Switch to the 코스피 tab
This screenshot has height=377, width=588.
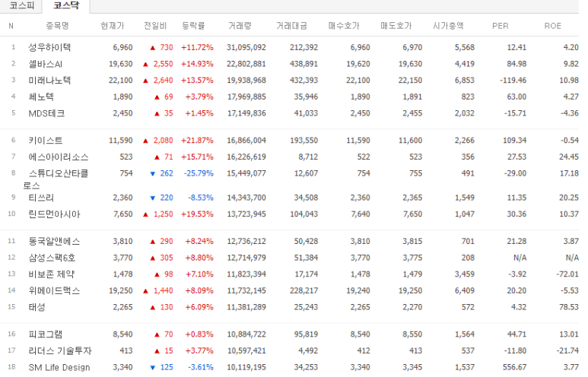[x=21, y=5]
